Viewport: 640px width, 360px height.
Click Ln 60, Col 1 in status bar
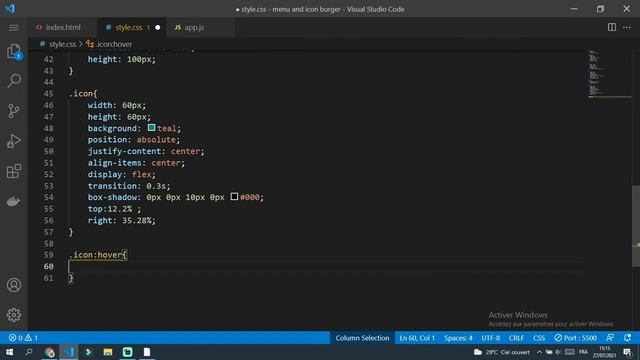click(x=417, y=338)
